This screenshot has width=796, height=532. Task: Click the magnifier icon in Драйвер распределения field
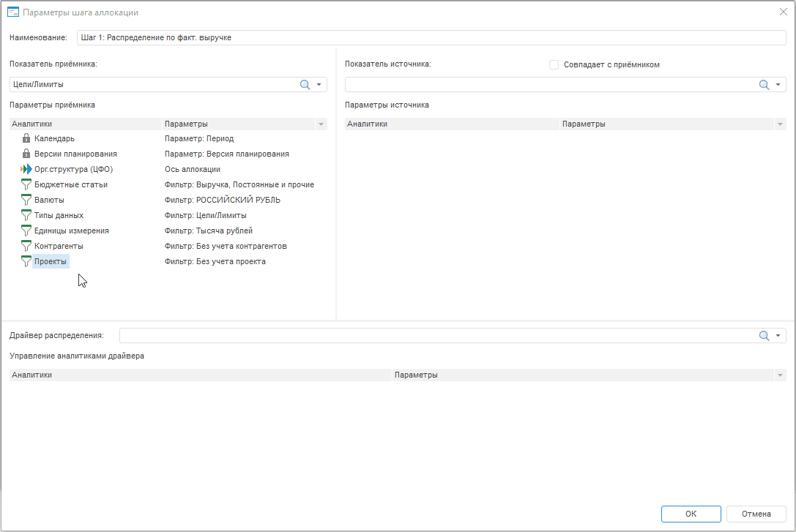pos(764,336)
